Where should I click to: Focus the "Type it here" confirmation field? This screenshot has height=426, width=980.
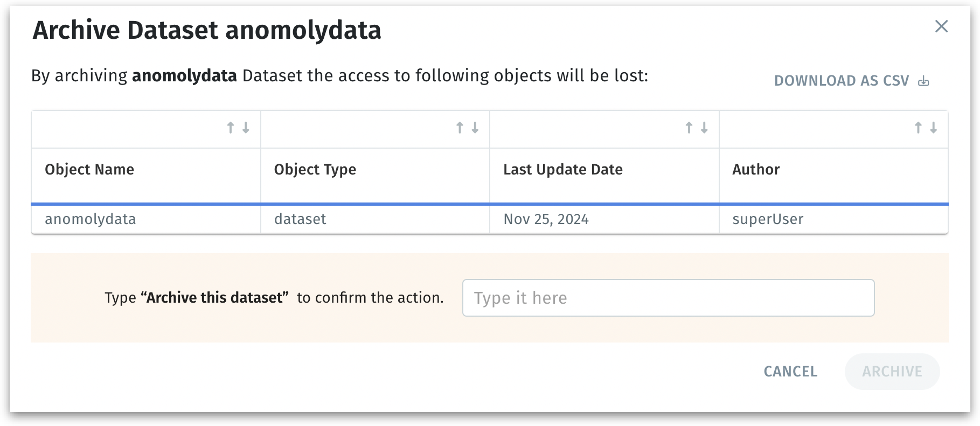point(668,298)
